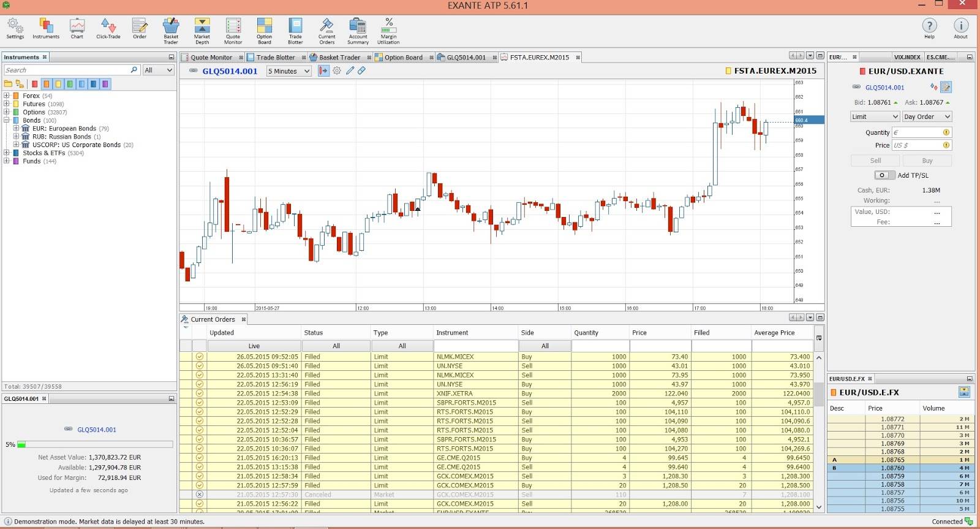
Task: Toggle the dark blue Stocks filter
Action: (x=93, y=84)
